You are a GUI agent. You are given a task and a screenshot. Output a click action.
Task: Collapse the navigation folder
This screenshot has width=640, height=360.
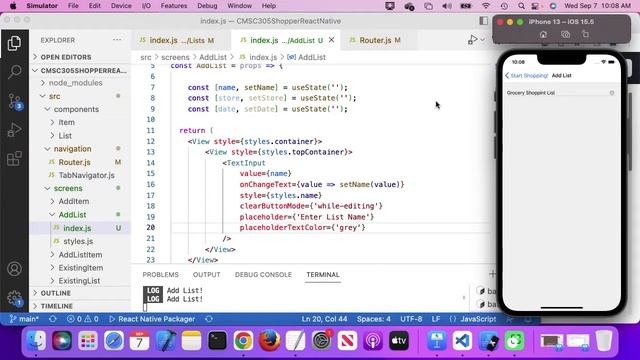pyautogui.click(x=72, y=149)
